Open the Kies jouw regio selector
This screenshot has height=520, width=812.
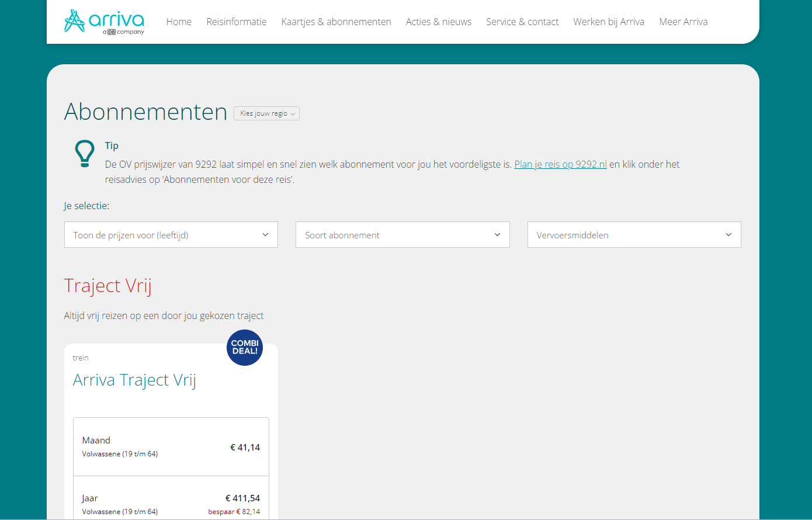tap(266, 113)
